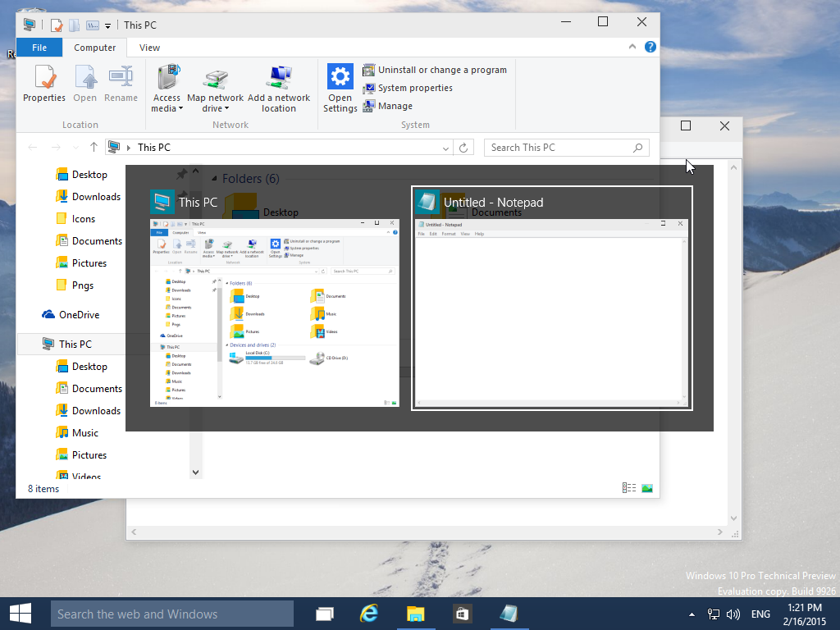
Task: Click the Add a network location icon
Action: [279, 85]
